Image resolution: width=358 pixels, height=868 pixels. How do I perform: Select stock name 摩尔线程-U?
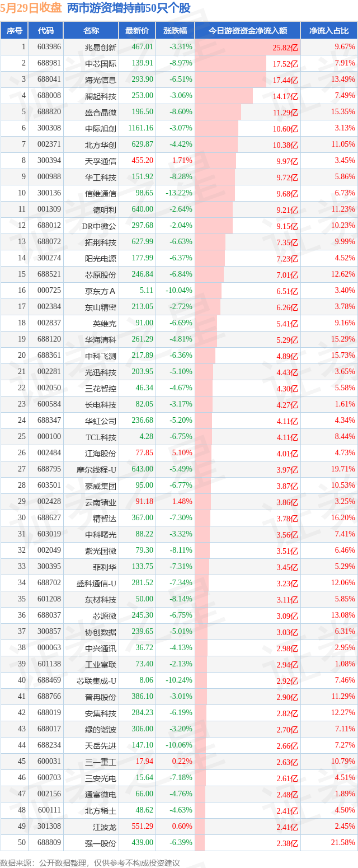pos(97,469)
